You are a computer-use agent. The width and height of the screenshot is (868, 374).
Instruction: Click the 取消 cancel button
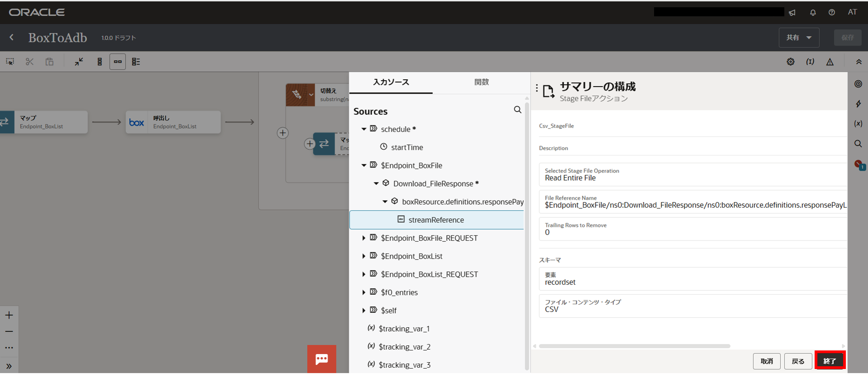(767, 361)
